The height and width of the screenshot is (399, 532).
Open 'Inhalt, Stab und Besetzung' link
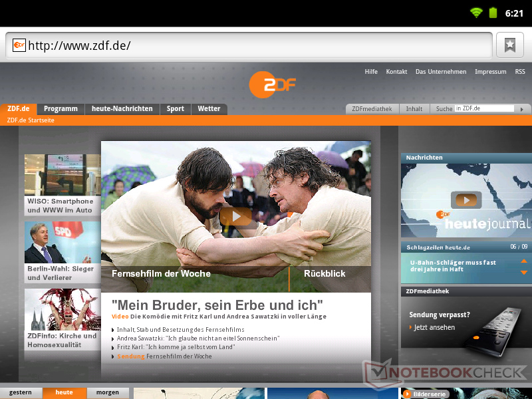(180, 330)
